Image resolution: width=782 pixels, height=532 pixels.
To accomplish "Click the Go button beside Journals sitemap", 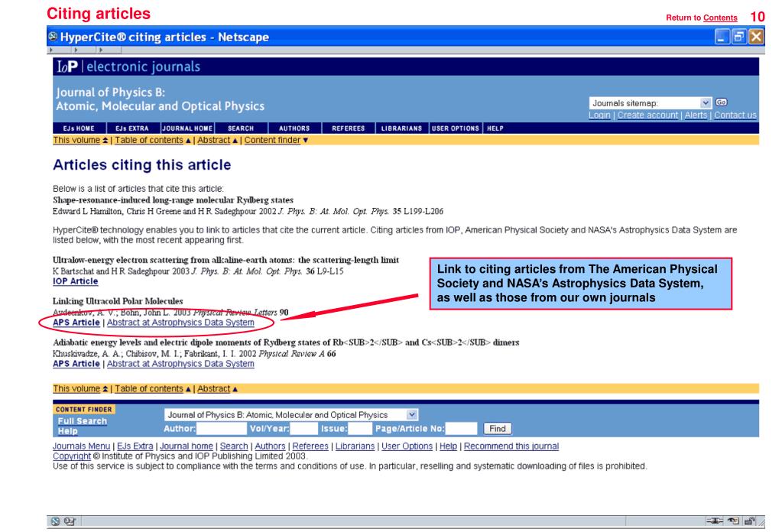I will (x=721, y=102).
